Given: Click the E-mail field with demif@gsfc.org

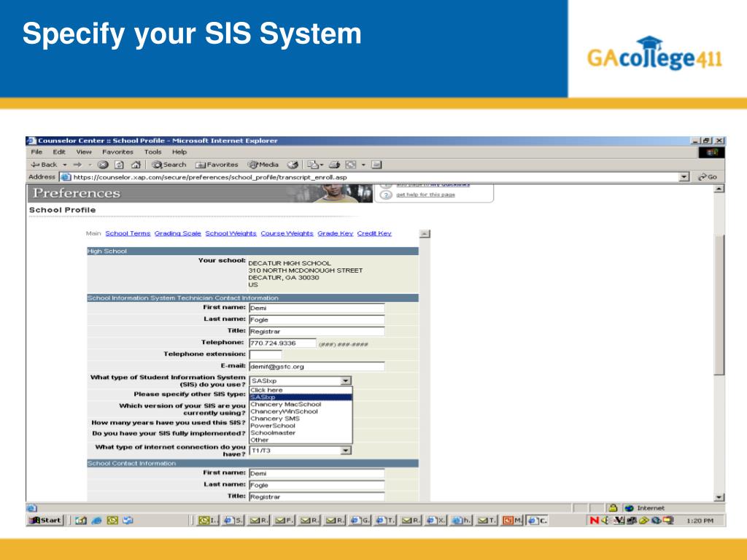Looking at the screenshot, I should coord(317,367).
